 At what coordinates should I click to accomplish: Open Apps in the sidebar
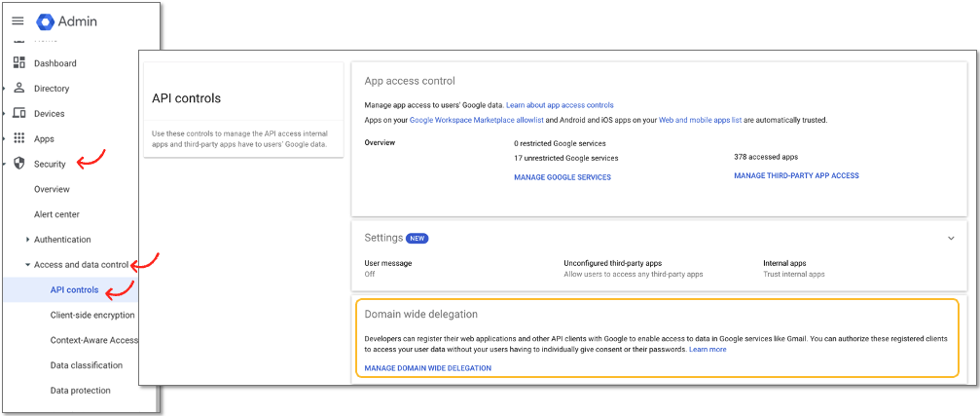click(x=44, y=139)
